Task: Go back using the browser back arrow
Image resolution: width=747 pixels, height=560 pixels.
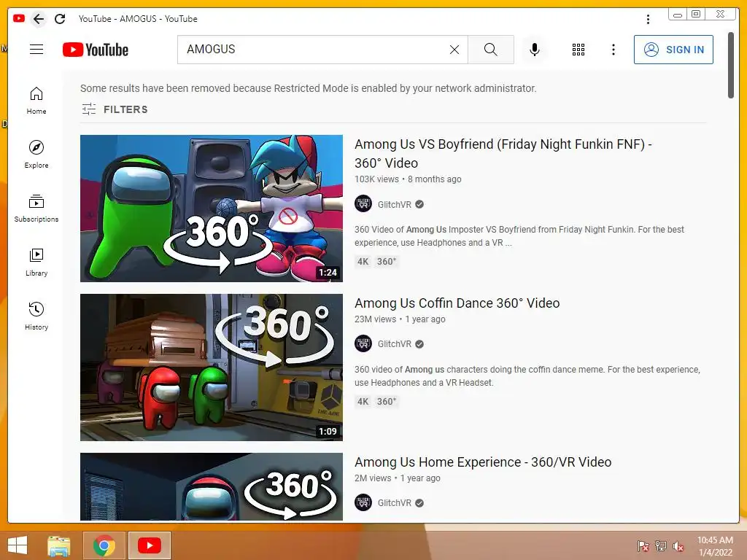Action: pyautogui.click(x=39, y=19)
